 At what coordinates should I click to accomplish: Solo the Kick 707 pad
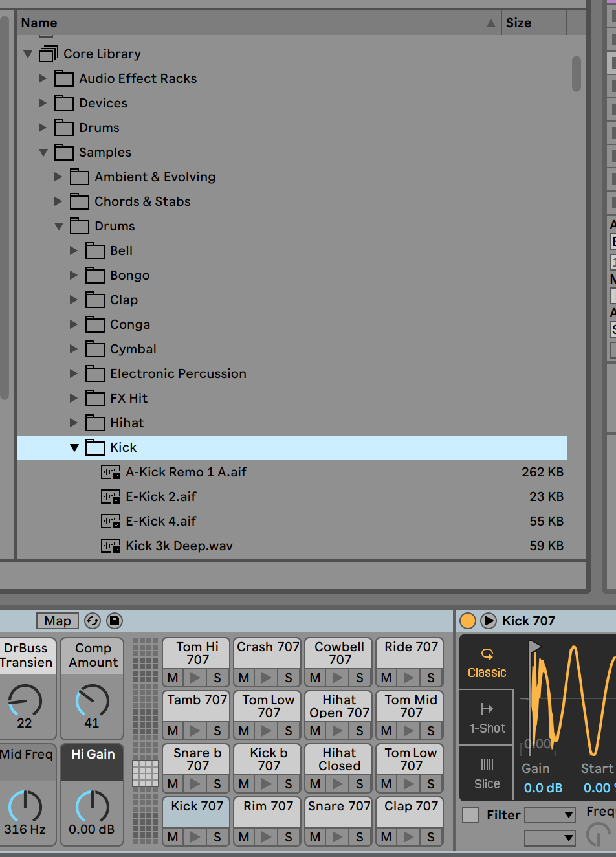217,837
